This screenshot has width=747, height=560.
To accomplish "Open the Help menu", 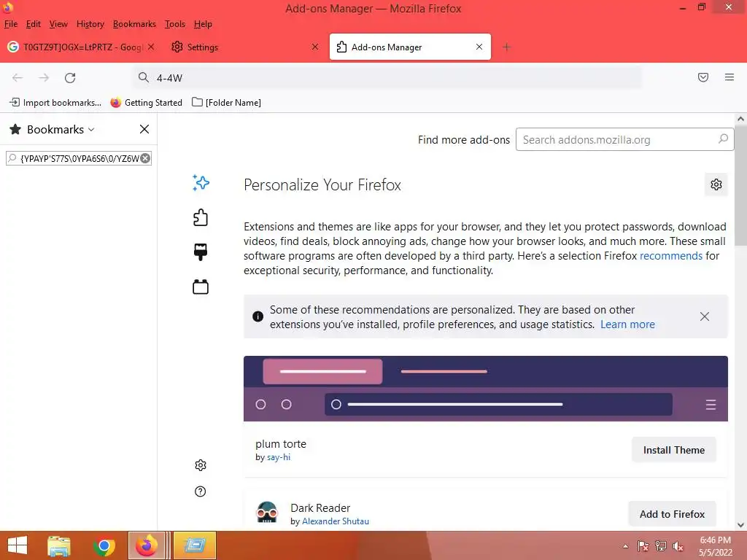I will 203,24.
